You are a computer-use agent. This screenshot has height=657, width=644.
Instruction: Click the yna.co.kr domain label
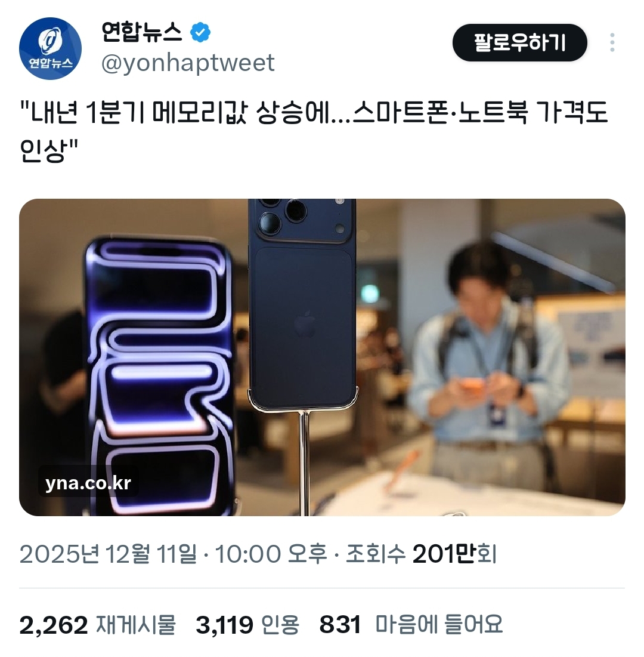(x=88, y=483)
